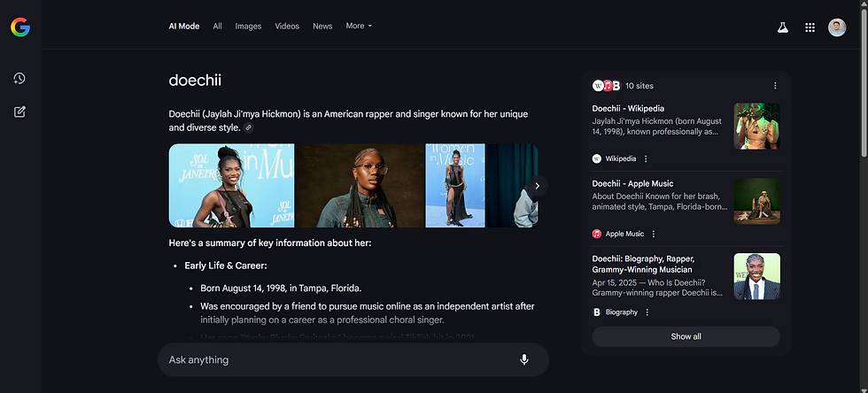Open options menu next to Biography source
This screenshot has width=868, height=393.
(x=647, y=312)
